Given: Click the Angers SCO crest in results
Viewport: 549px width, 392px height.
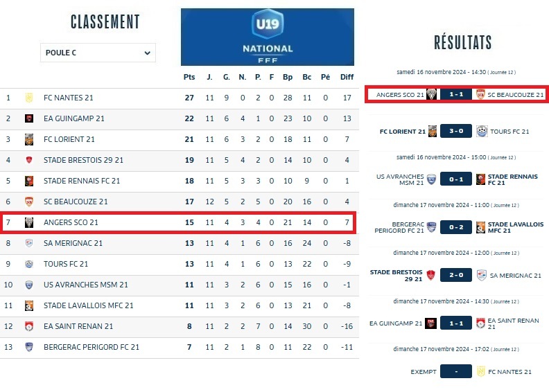Looking at the screenshot, I should [431, 94].
